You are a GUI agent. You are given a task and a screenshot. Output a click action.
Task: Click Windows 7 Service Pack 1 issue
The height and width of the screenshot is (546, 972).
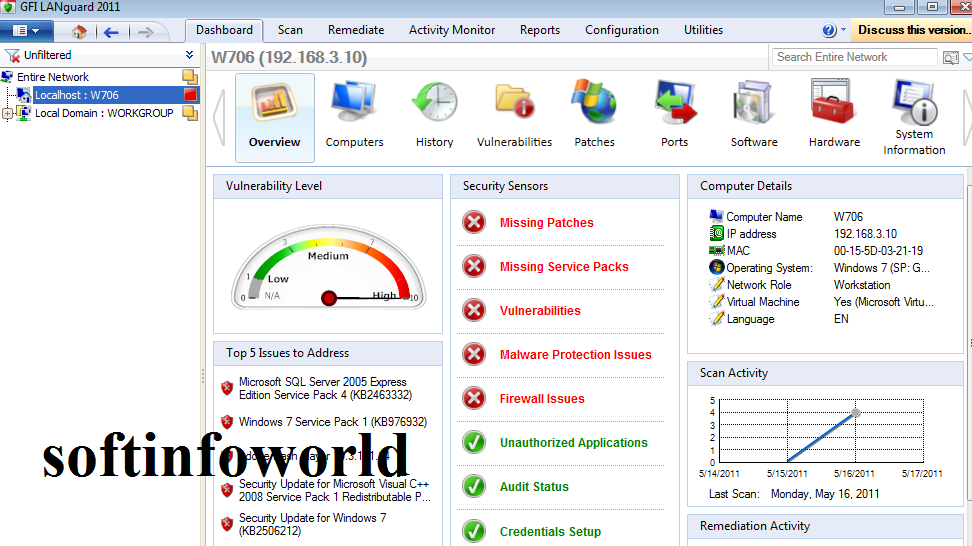pos(333,422)
